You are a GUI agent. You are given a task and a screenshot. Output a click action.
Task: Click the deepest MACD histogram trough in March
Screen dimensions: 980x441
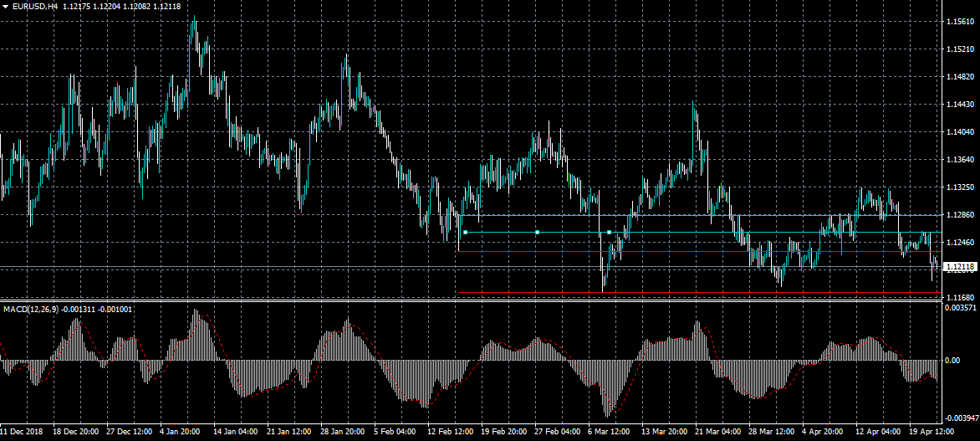pyautogui.click(x=608, y=413)
